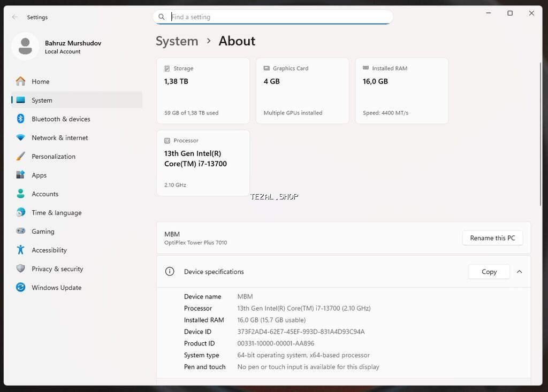Screen dimensions: 548x392
Task: Click the vertical scrollbar on the right
Action: tap(540, 134)
